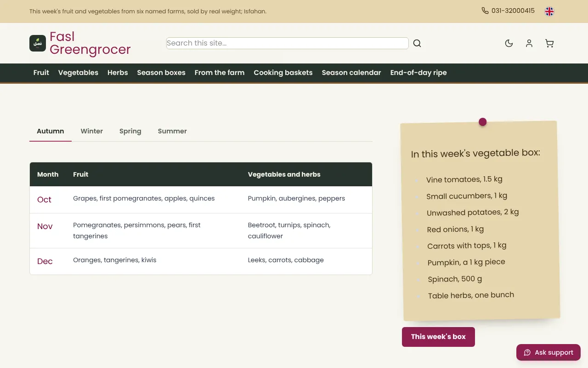Click "Grapes, first pomegranates, apples, quinces"

144,198
